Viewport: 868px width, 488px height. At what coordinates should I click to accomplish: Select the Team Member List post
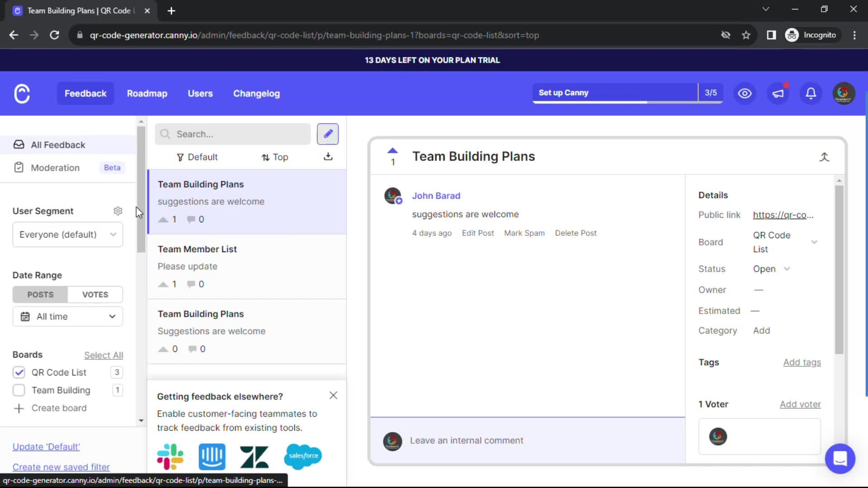[x=247, y=267]
